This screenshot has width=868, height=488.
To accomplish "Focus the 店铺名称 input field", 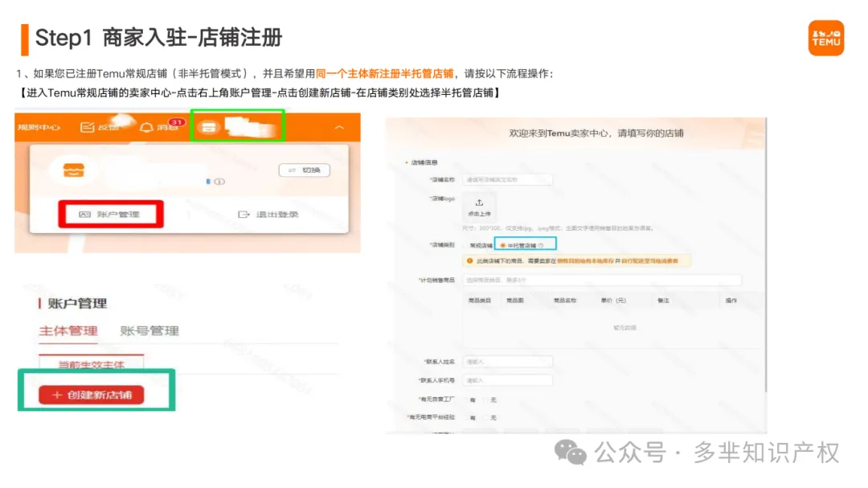I will pos(507,179).
